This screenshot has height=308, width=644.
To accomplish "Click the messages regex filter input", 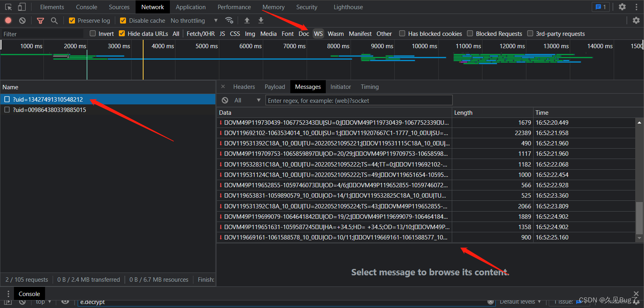I will click(x=359, y=100).
